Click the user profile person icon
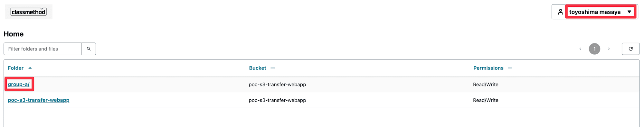644x127 pixels. coord(560,12)
